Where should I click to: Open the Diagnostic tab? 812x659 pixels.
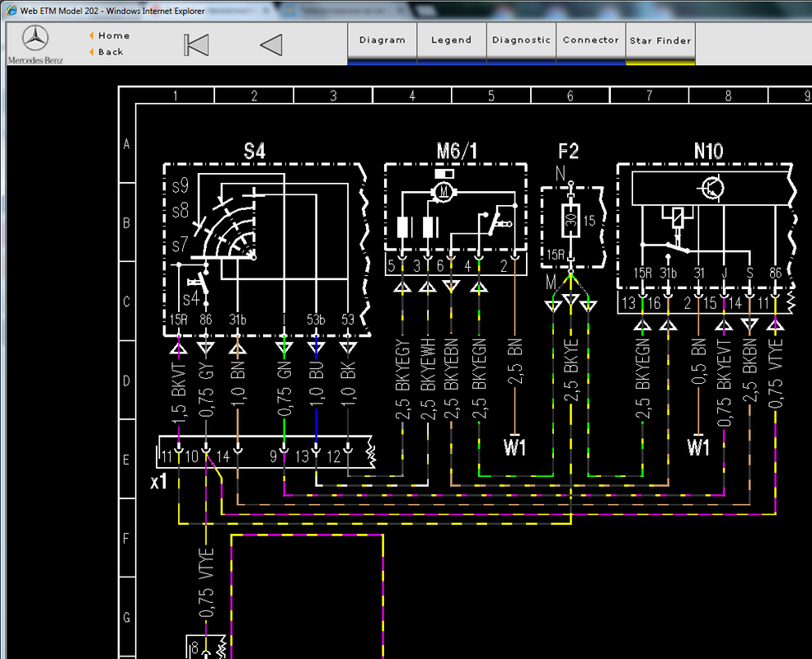point(521,40)
